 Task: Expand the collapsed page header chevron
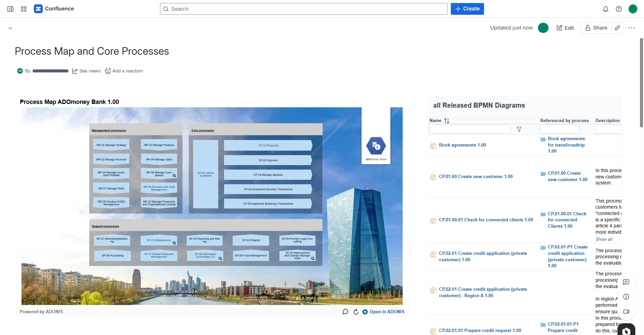(10, 28)
